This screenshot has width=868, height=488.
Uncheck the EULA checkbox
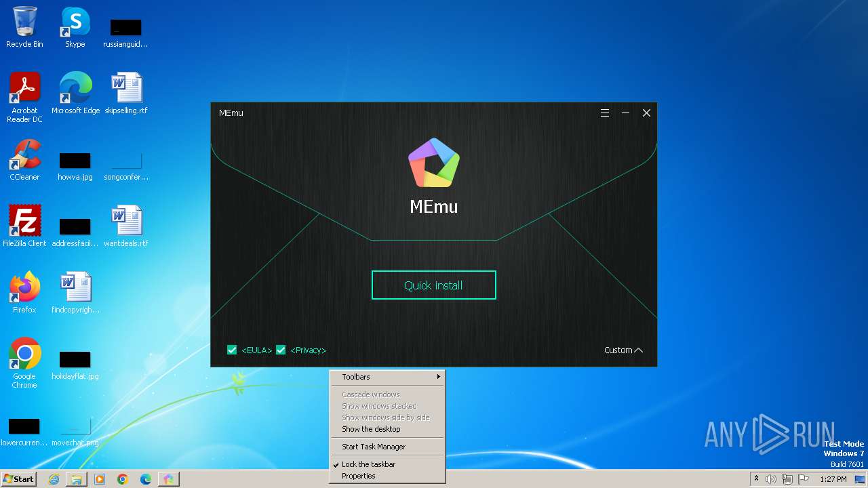232,350
